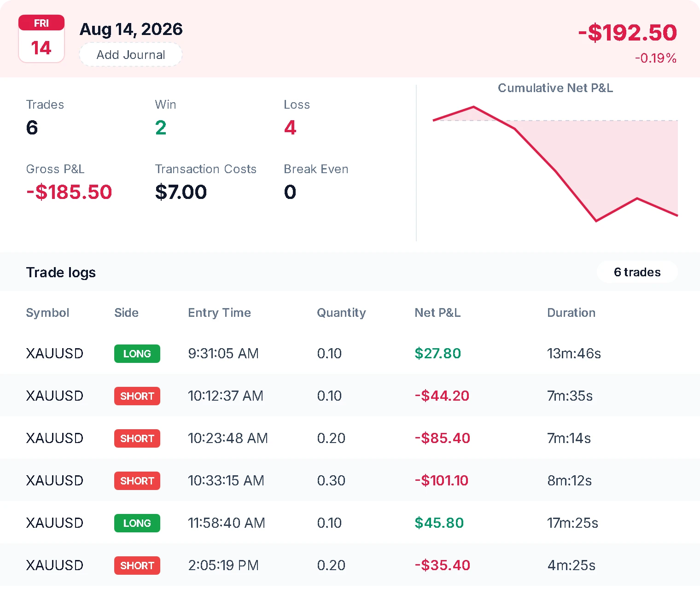Click SHORT badge on the 10:23:48 AM trade
The width and height of the screenshot is (700, 595).
tap(137, 438)
